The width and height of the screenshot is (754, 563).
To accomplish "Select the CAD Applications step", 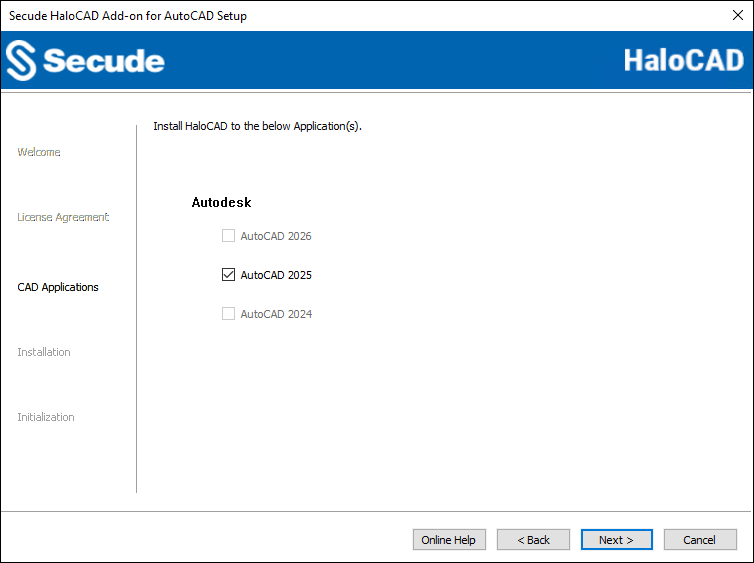I will (58, 287).
